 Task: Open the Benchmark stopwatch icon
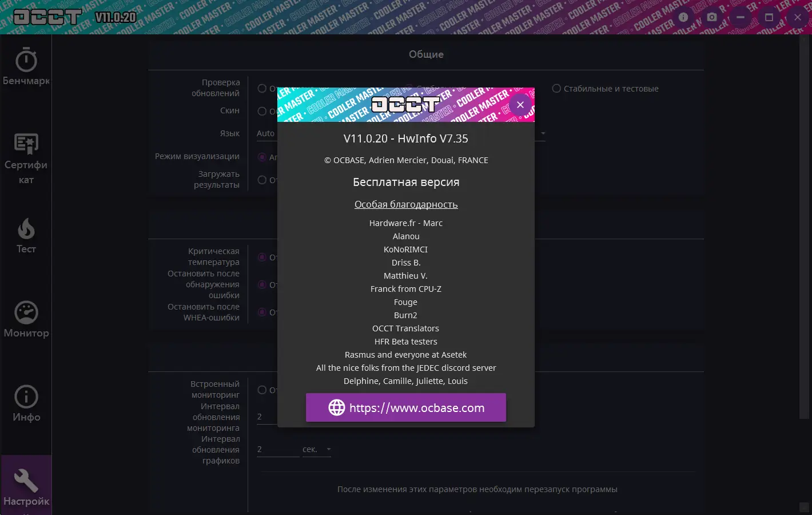pyautogui.click(x=26, y=61)
